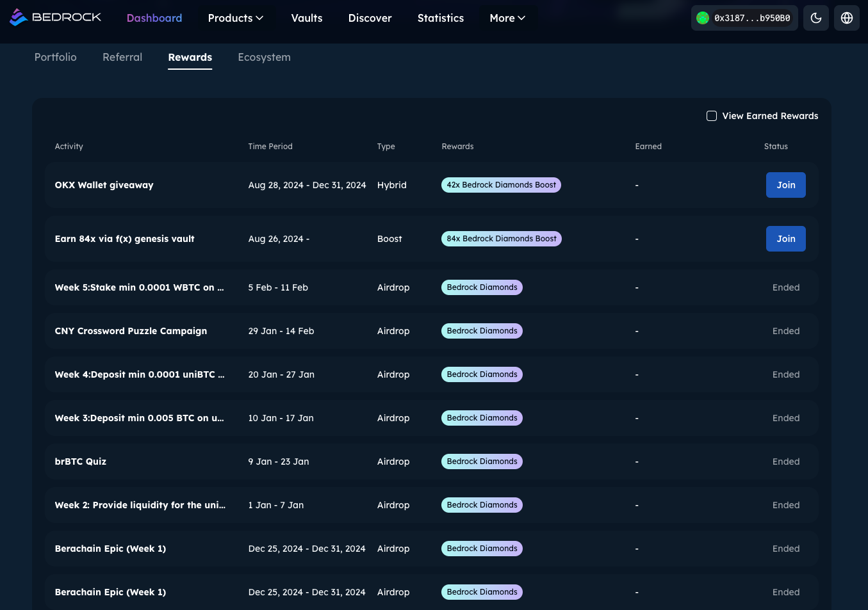This screenshot has height=610, width=868.
Task: Open the brBTC Quiz activity
Action: pyautogui.click(x=81, y=462)
